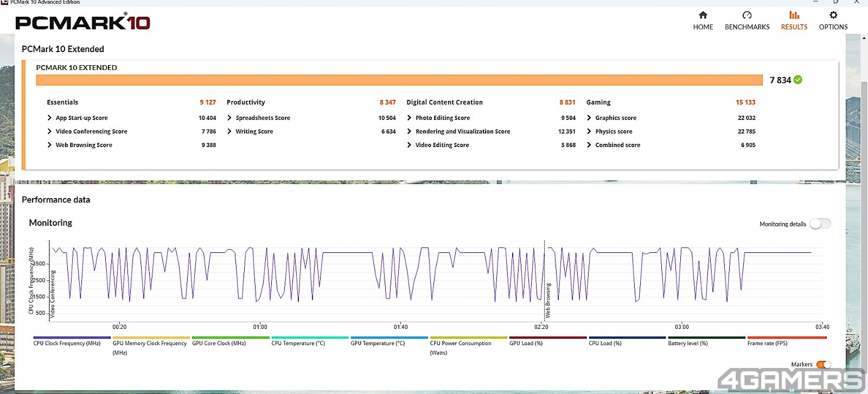Select the RESULTS menu label
This screenshot has width=868, height=394.
point(794,27)
